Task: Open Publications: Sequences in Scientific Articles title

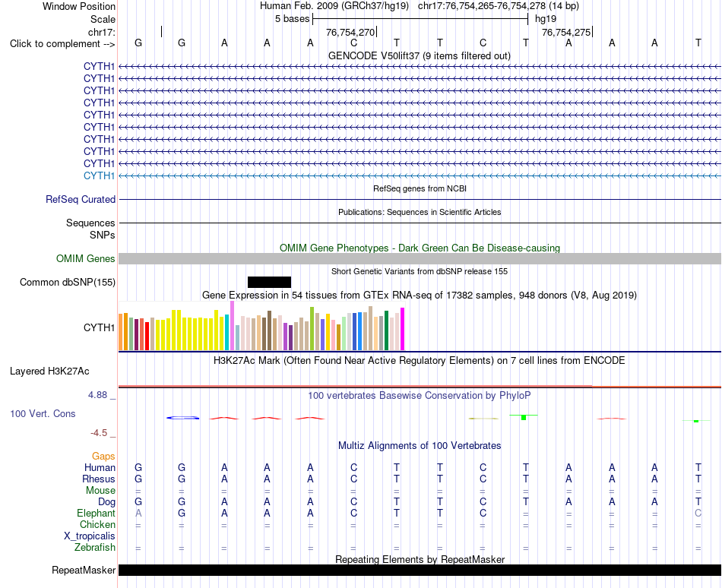Action: click(x=420, y=212)
